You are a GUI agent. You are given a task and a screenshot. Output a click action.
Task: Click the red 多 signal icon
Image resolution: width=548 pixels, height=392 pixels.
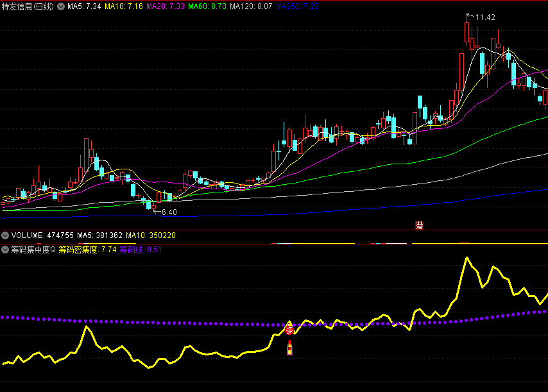tap(289, 330)
